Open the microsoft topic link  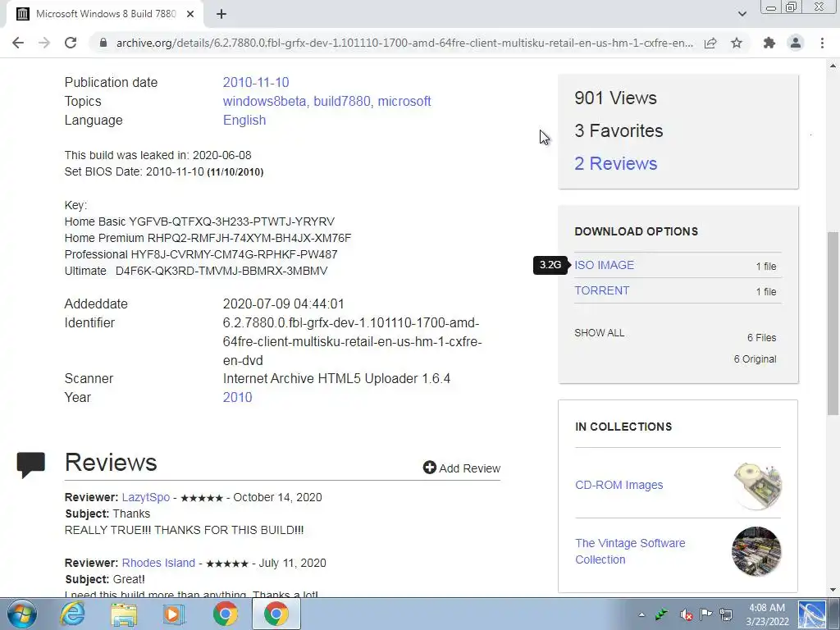(x=404, y=101)
